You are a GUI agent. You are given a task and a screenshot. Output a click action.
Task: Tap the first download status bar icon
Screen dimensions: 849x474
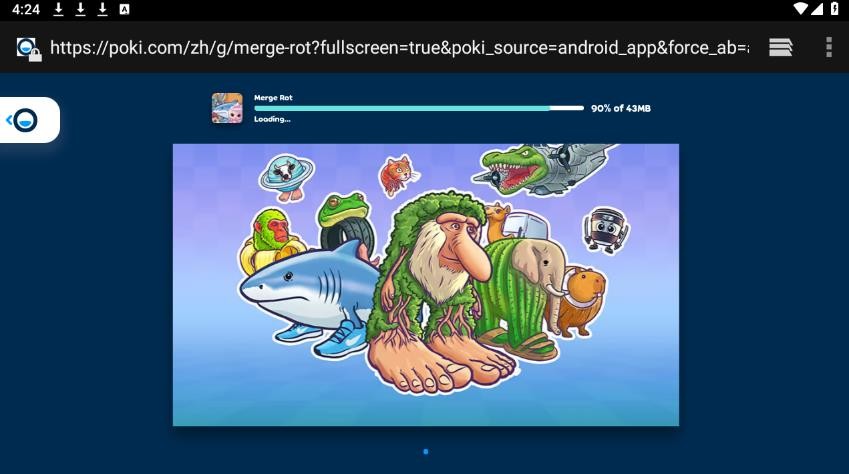58,9
